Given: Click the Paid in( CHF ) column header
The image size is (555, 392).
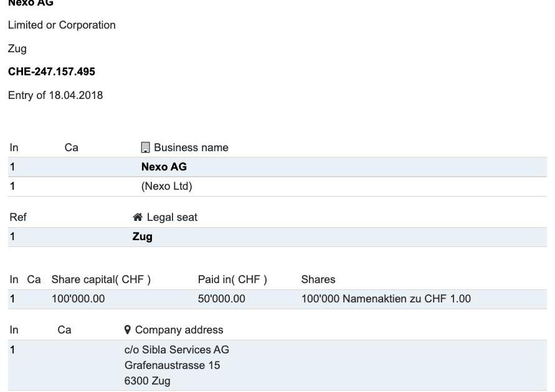Looking at the screenshot, I should 232,279.
